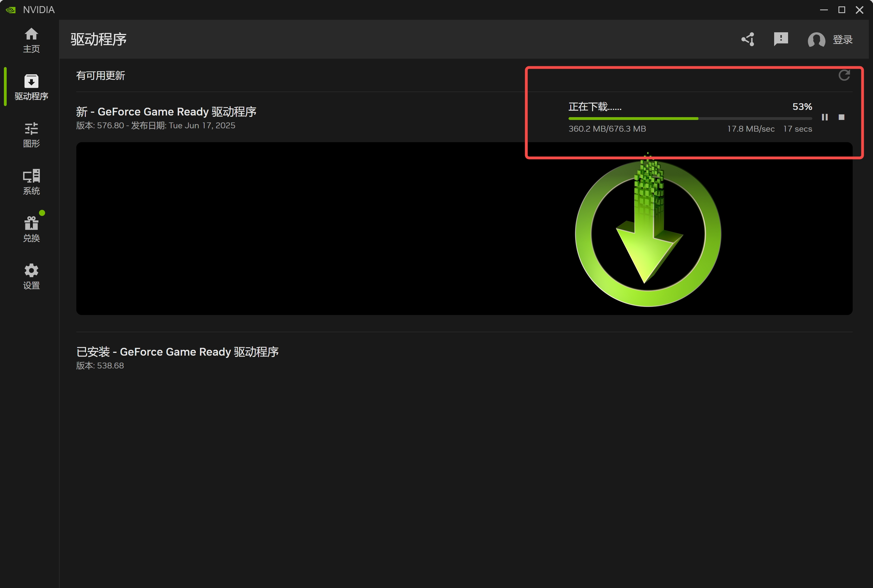Minimize the NVIDIA app window
The width and height of the screenshot is (873, 588).
click(x=824, y=10)
